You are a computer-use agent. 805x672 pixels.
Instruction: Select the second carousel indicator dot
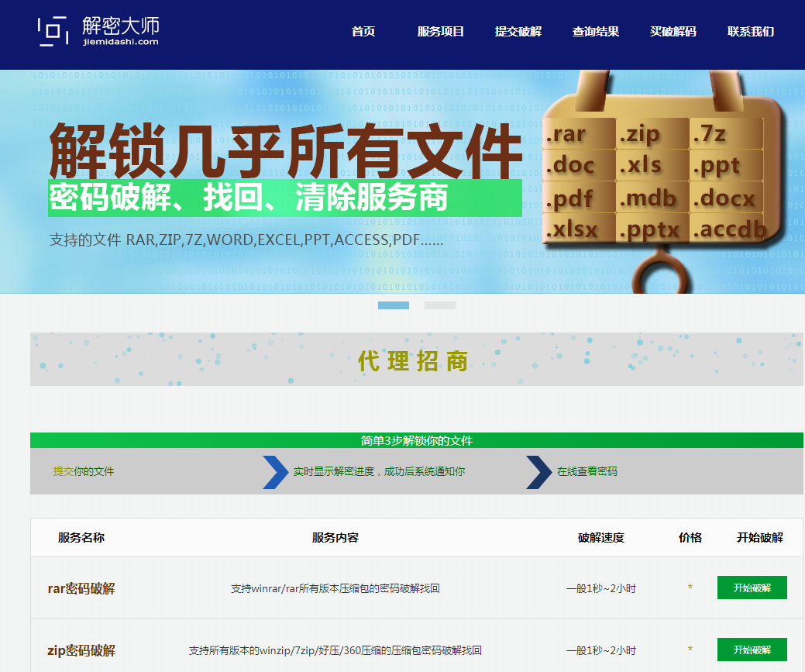[x=440, y=305]
